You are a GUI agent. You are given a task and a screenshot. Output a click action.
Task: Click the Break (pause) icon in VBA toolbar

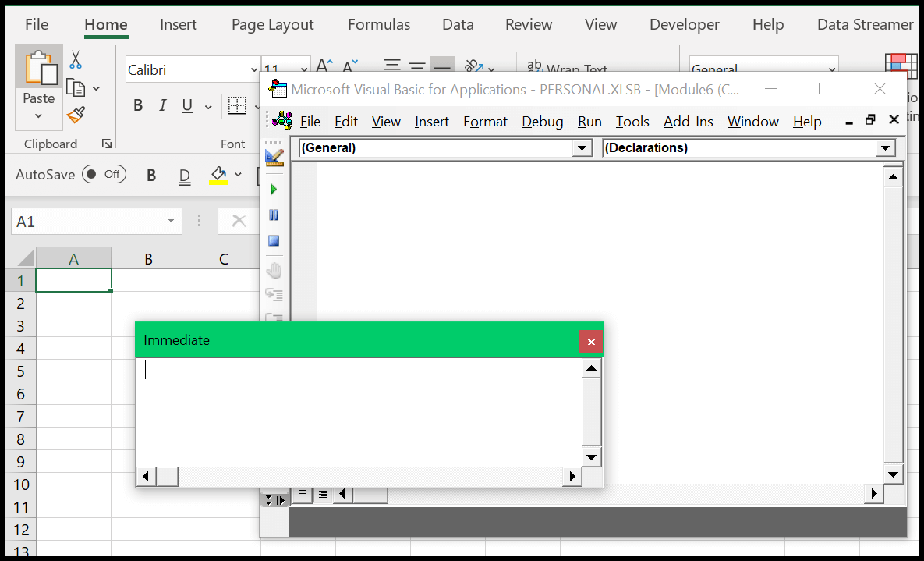tap(274, 215)
